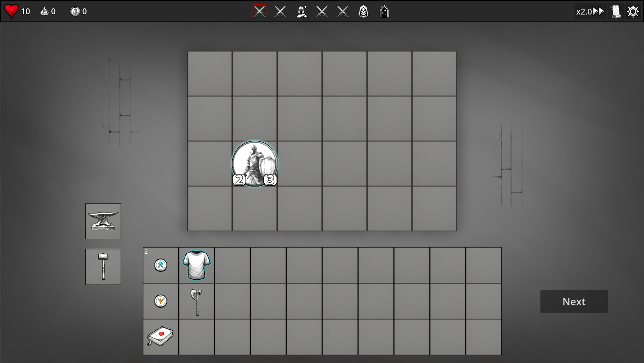Image resolution: width=644 pixels, height=363 pixels.
Task: Select the knight unit on the board
Action: (255, 163)
